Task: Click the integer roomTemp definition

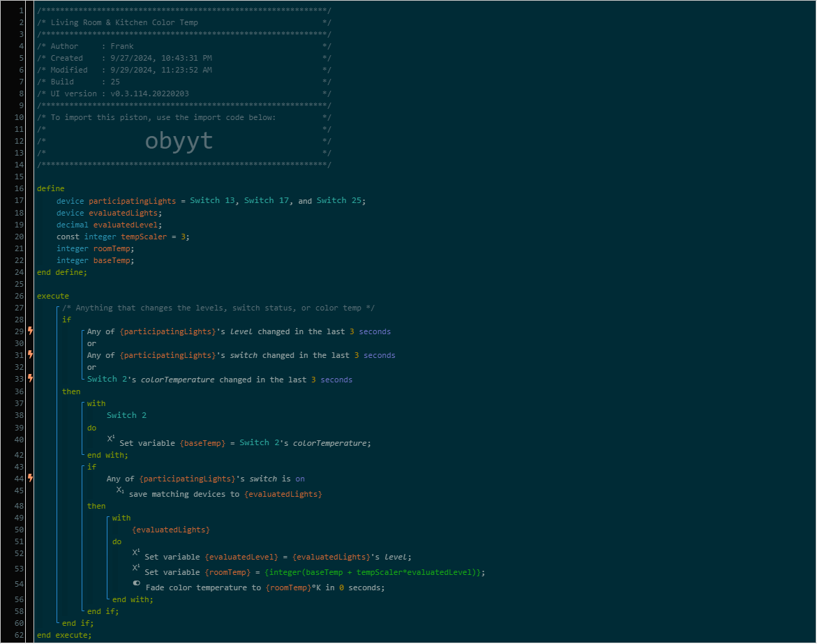Action: click(96, 249)
